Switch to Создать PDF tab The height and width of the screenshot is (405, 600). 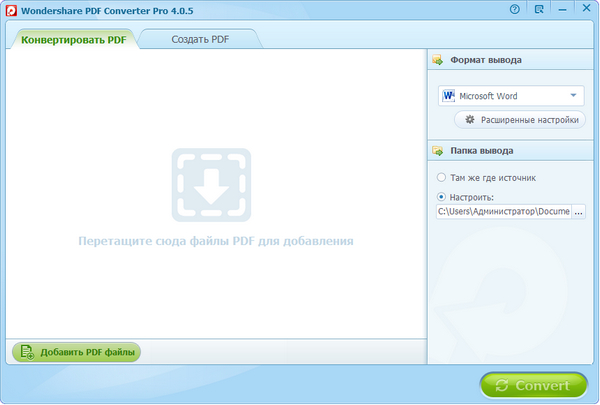(200, 39)
